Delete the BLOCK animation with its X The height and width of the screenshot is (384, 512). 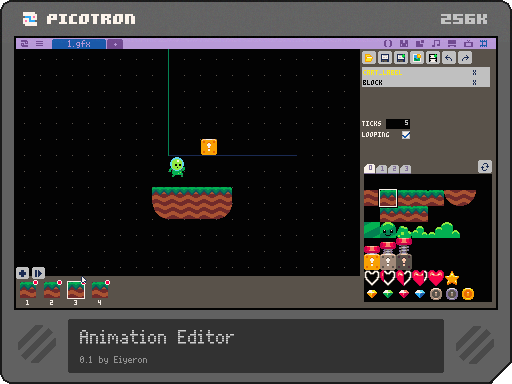coord(474,82)
